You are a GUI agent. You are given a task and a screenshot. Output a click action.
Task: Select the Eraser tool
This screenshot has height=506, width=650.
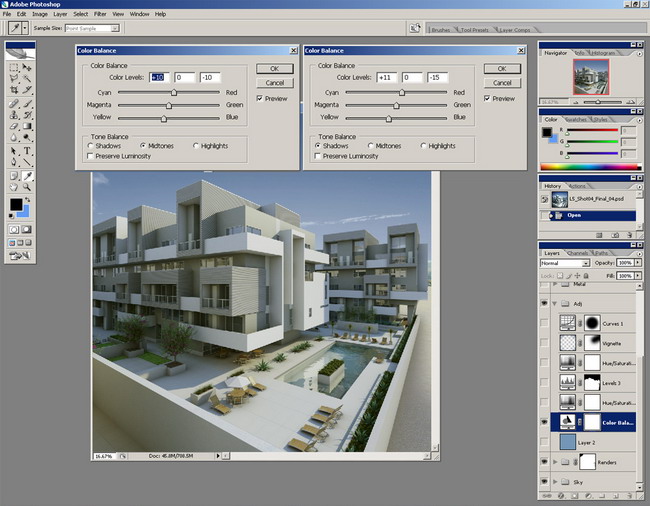14,126
